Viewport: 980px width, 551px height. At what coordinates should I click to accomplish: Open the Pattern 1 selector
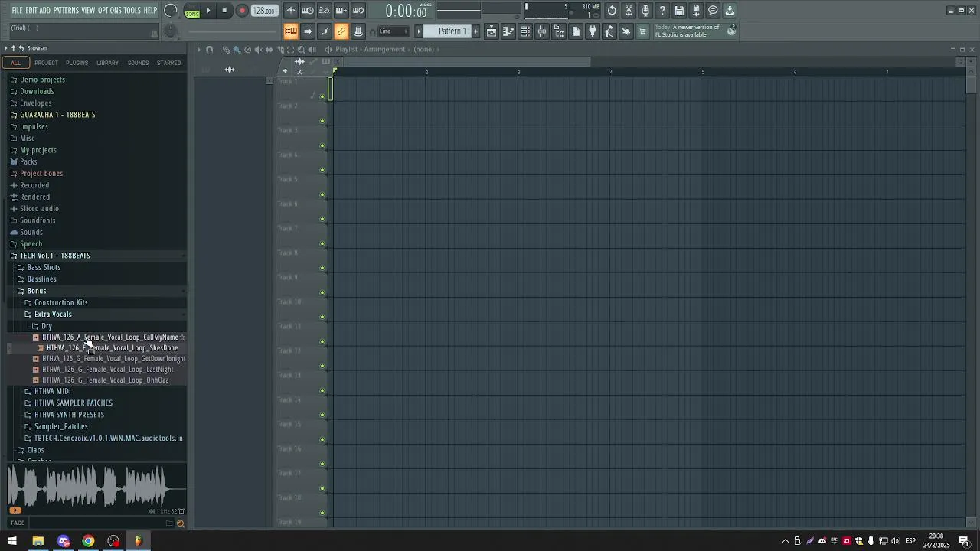pos(452,31)
